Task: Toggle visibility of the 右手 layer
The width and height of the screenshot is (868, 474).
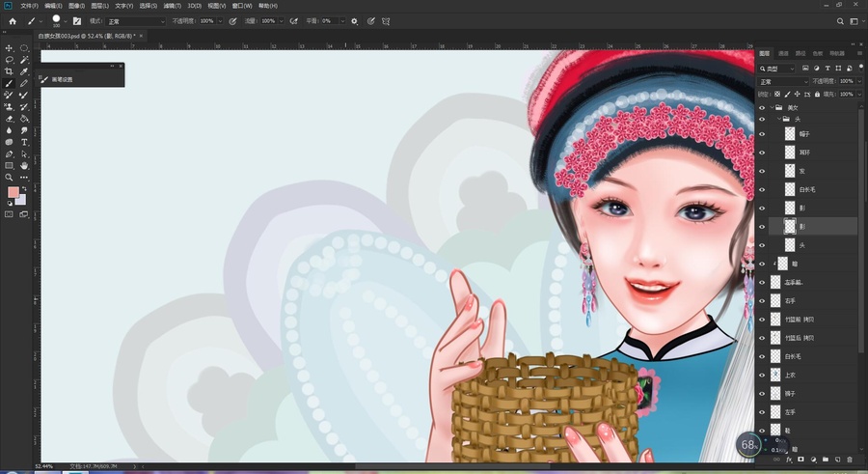Action: point(762,300)
